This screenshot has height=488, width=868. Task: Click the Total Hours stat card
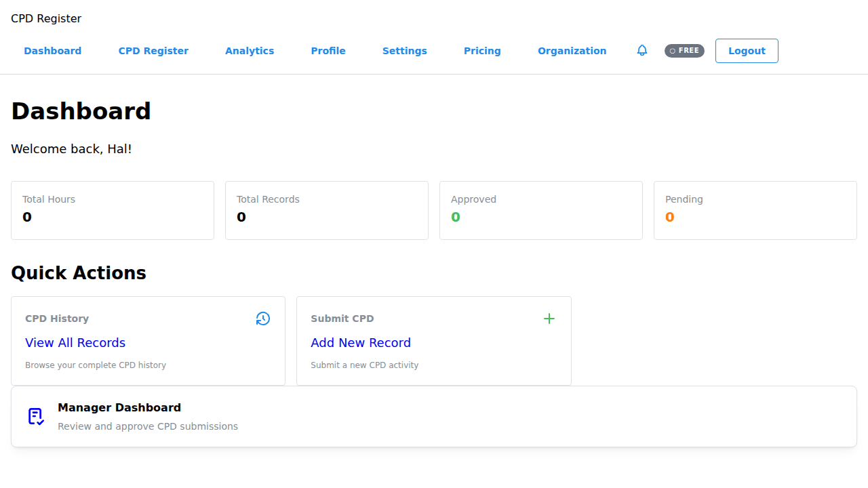(113, 210)
